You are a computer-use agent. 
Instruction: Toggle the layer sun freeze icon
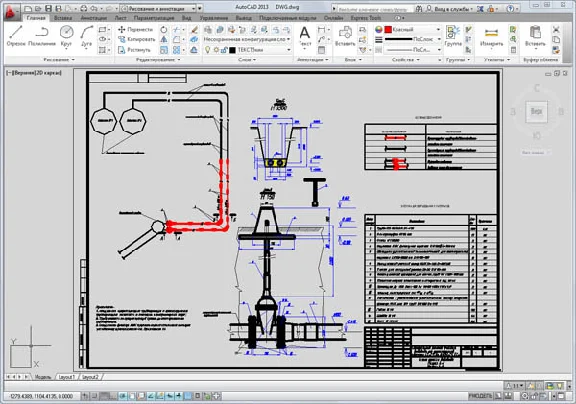click(x=216, y=50)
